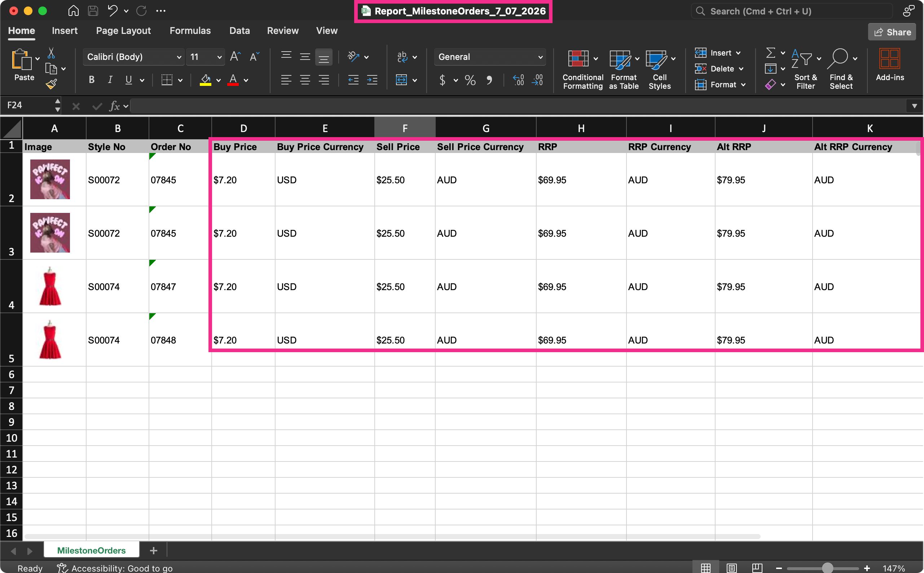Viewport: 924px width, 573px height.
Task: Click the Save icon in title bar
Action: click(93, 10)
